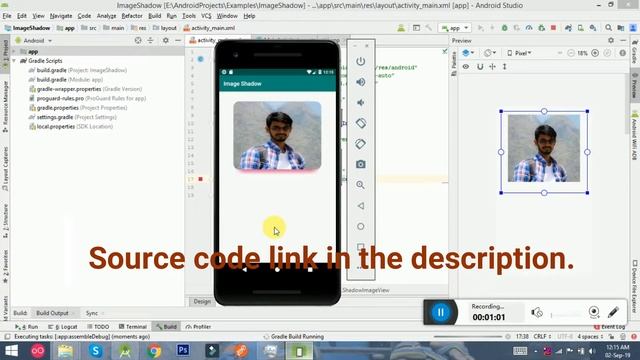Pause the screen recording
640x360 pixels.
tap(440, 313)
